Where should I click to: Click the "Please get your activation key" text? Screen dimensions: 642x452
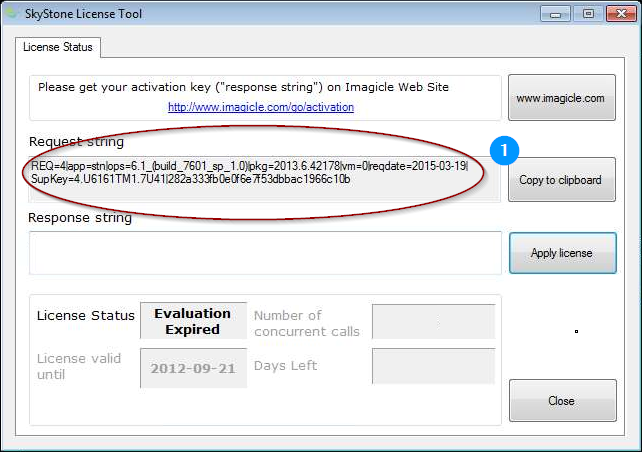pyautogui.click(x=243, y=87)
